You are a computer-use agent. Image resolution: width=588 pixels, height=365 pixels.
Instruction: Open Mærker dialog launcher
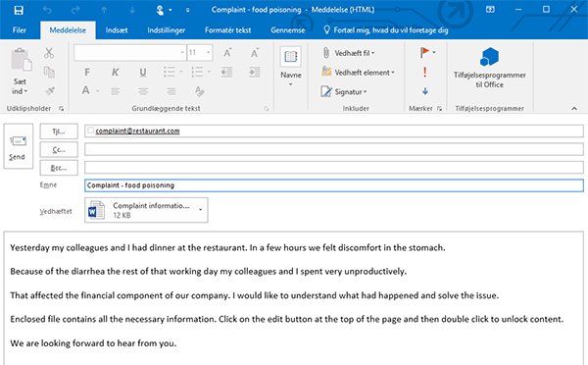coord(439,109)
